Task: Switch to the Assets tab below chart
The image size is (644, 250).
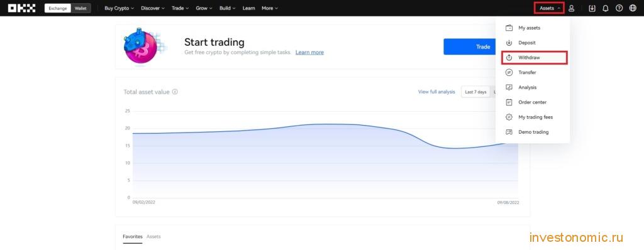Action: [153, 236]
